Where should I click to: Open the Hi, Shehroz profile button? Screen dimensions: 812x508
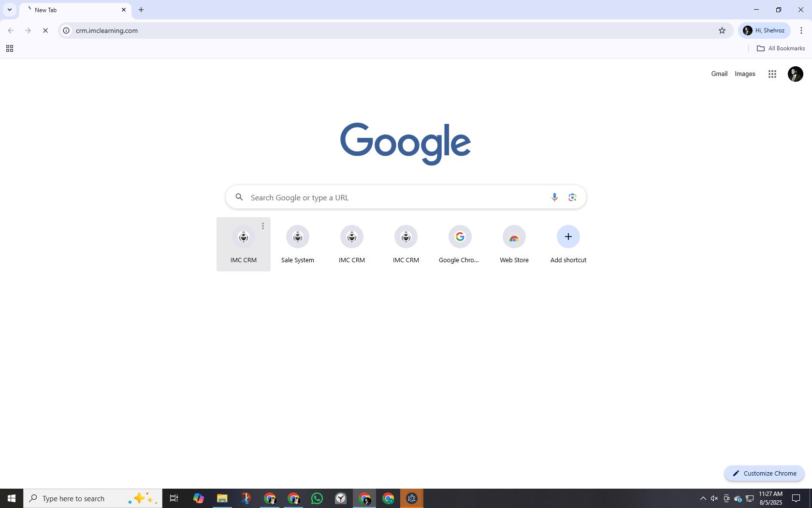tap(764, 30)
